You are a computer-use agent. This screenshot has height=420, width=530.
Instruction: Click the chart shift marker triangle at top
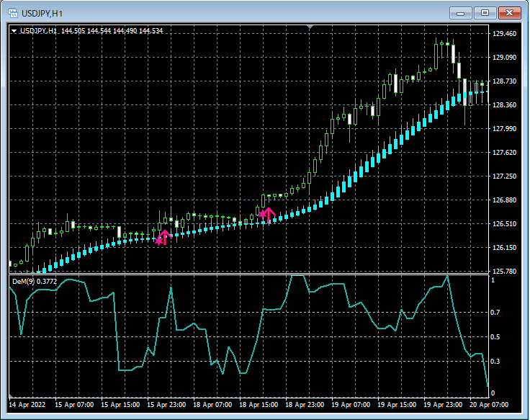click(310, 27)
